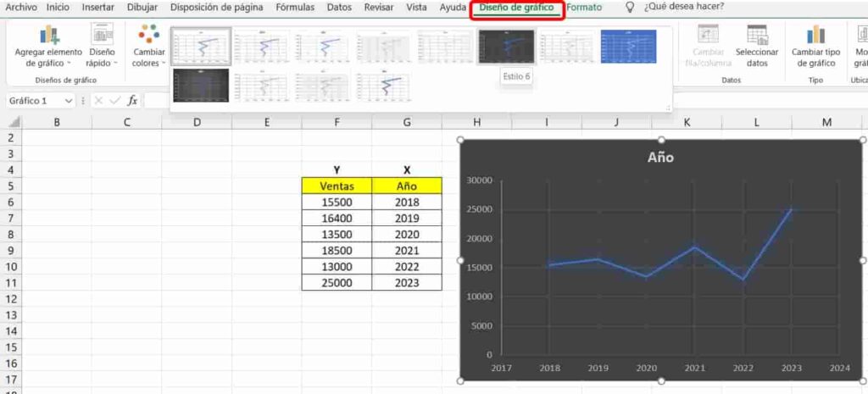Select column header H
The height and width of the screenshot is (394, 868).
coord(476,122)
